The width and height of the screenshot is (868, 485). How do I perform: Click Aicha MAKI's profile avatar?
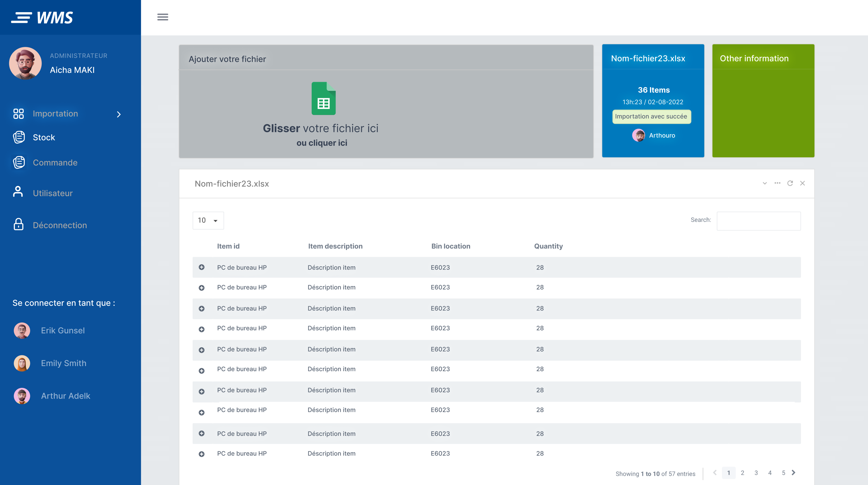click(25, 63)
